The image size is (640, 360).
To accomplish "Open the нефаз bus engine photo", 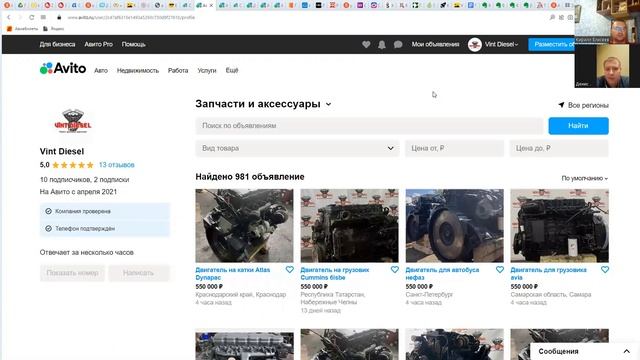I will [x=454, y=225].
